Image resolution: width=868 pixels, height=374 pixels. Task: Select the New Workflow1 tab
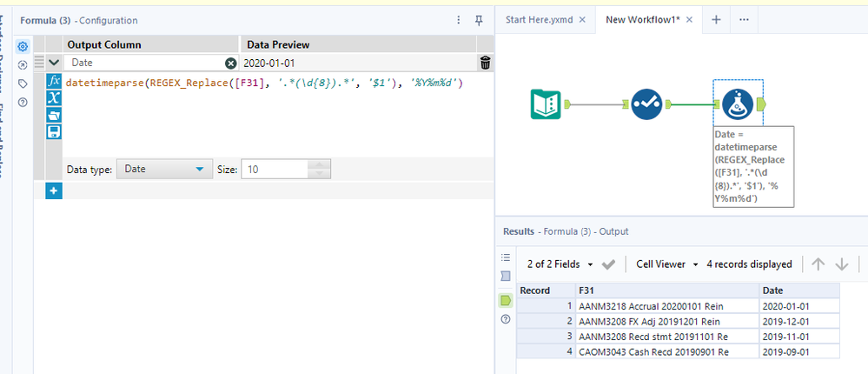[644, 19]
